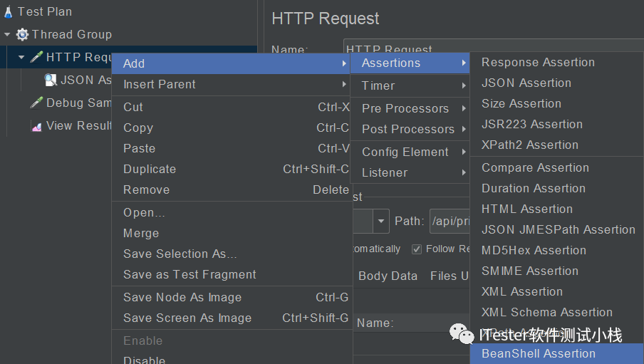Expand the Timer submenu arrow

point(464,85)
